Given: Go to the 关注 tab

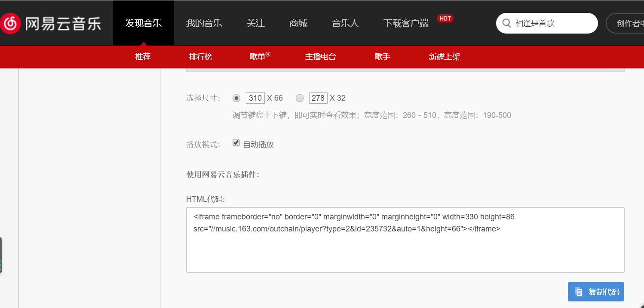Looking at the screenshot, I should tap(256, 23).
